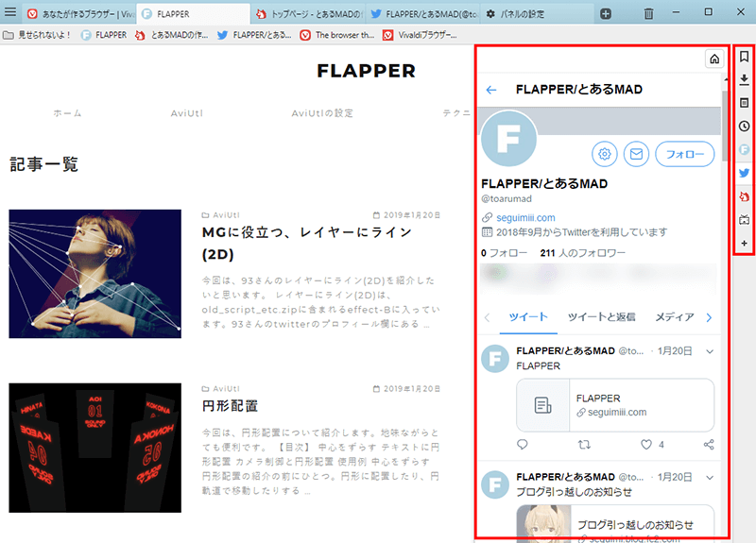This screenshot has width=756, height=543.
Task: Open the TV web panel icon
Action: 744,220
